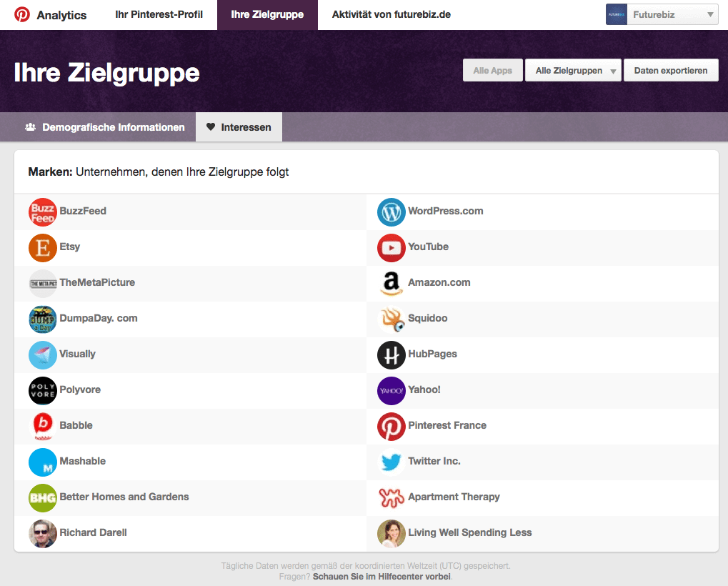Click the Squidoo brand logo
Viewport: 728px width, 586px height.
[392, 319]
